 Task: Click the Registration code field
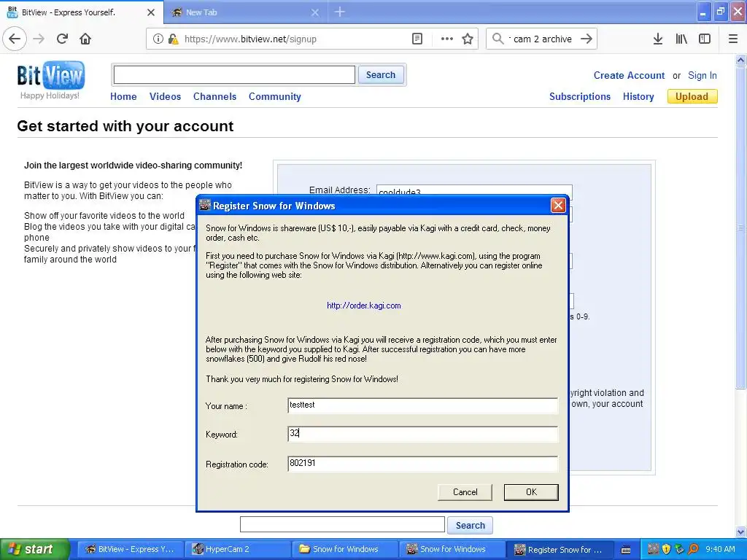[422, 463]
